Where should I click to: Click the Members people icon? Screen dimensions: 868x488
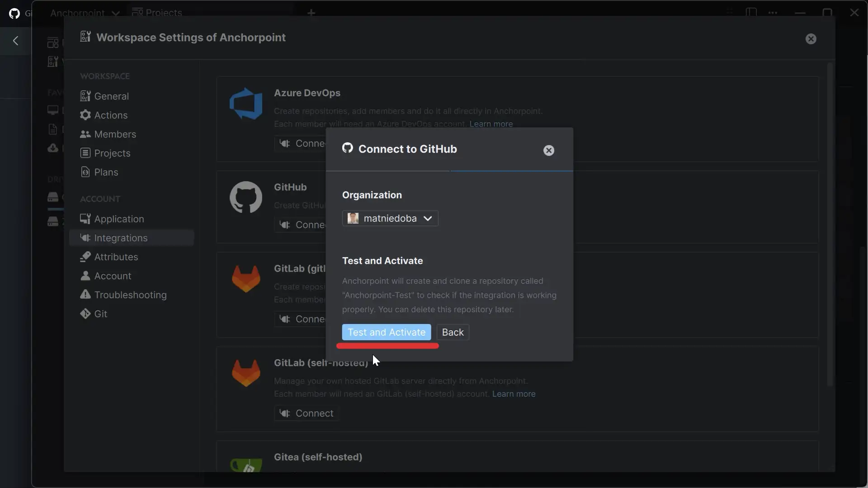pos(85,134)
